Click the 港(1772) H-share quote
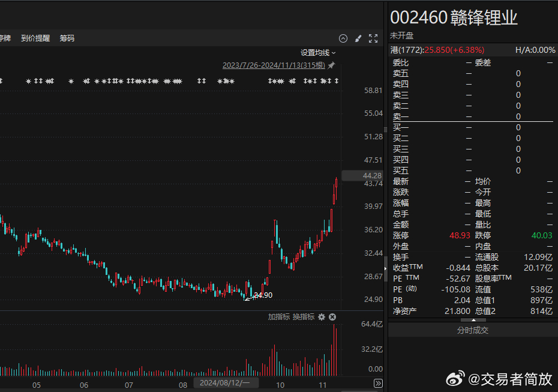The image size is (558, 392). tap(437, 50)
